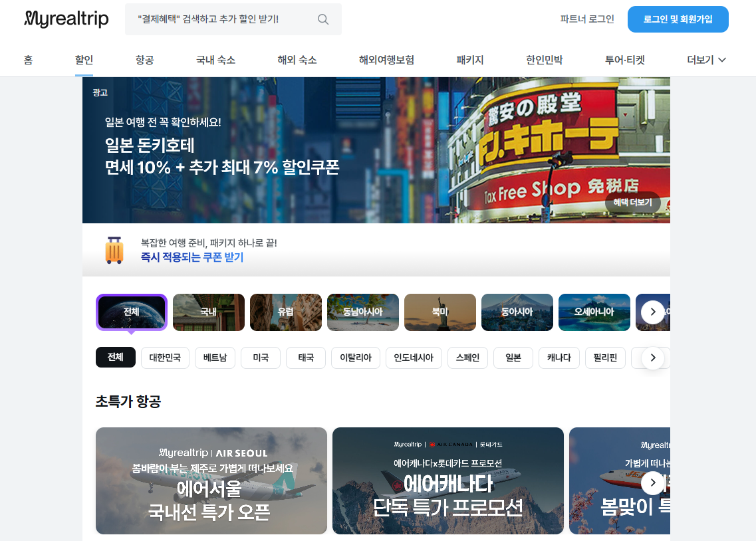Select the 유럽 region thumbnail
The image size is (756, 541).
286,312
